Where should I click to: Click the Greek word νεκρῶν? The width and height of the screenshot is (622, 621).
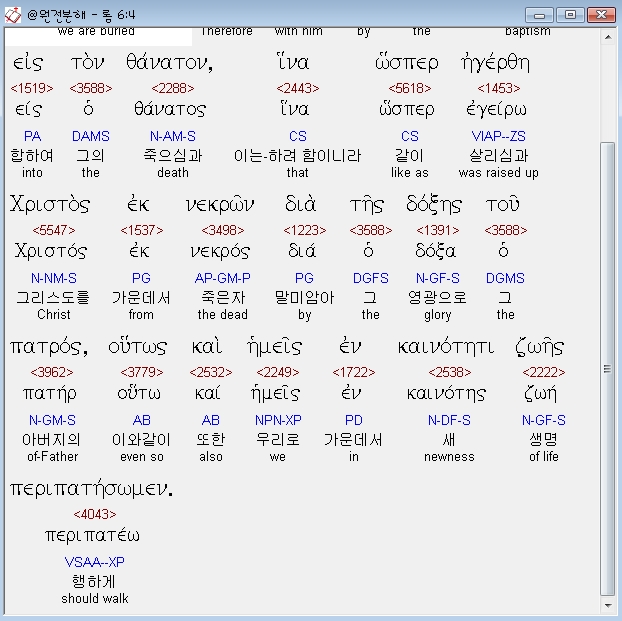[x=220, y=205]
